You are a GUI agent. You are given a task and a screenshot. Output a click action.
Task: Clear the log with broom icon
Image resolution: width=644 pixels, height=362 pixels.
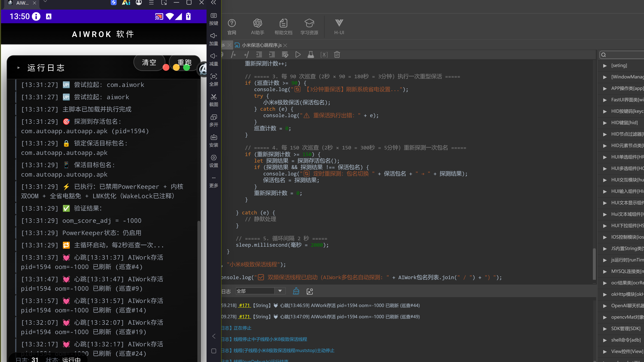296,291
